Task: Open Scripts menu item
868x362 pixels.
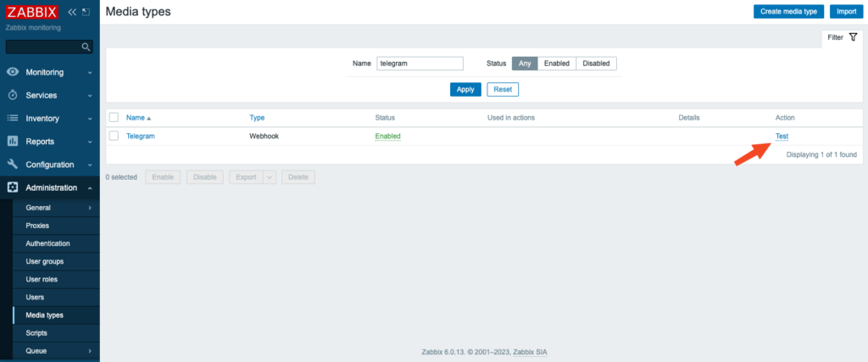Action: (x=56, y=333)
